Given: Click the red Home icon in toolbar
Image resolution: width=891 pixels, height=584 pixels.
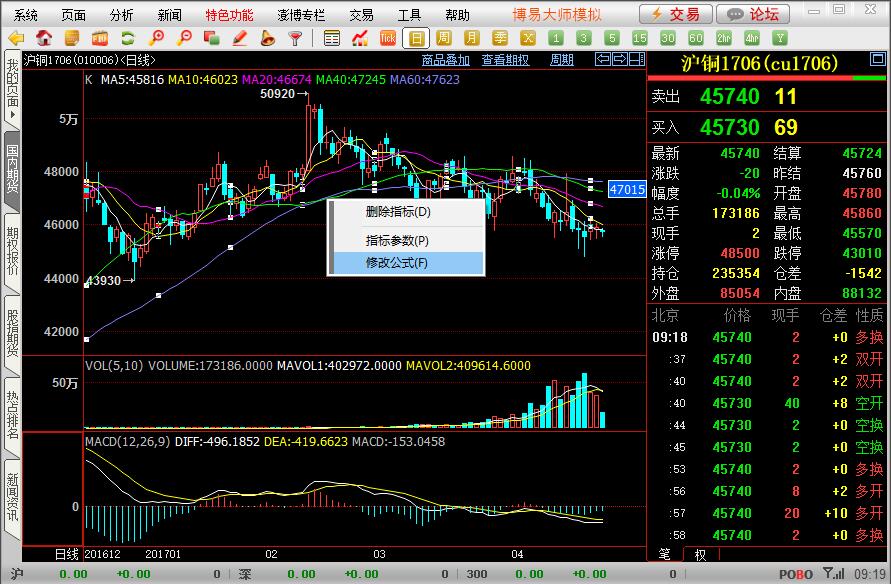Looking at the screenshot, I should pos(44,38).
